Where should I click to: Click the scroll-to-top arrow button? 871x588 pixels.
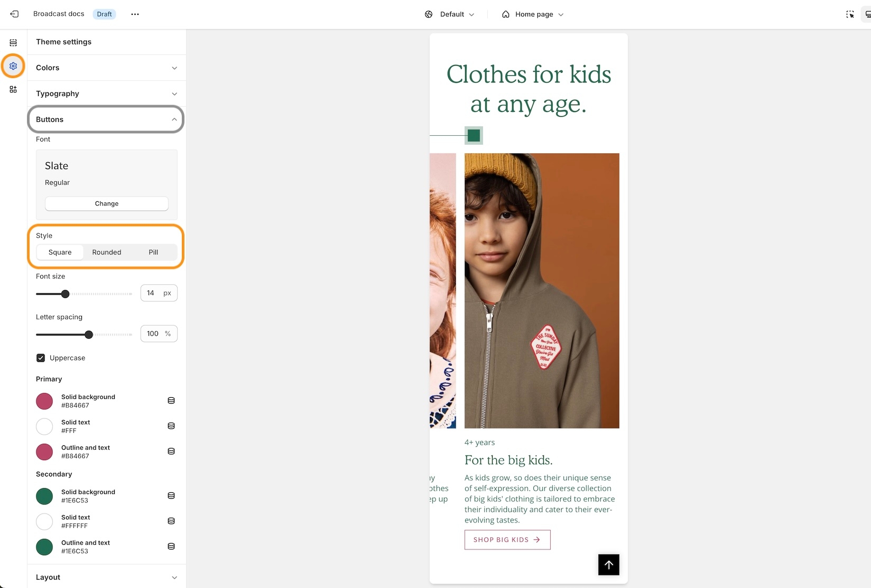[608, 565]
